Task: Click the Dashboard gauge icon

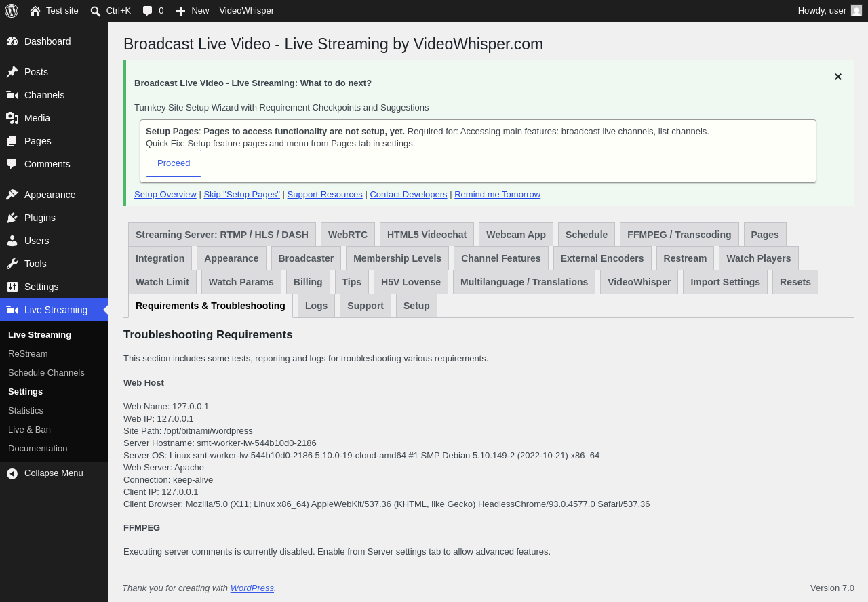Action: (x=12, y=41)
